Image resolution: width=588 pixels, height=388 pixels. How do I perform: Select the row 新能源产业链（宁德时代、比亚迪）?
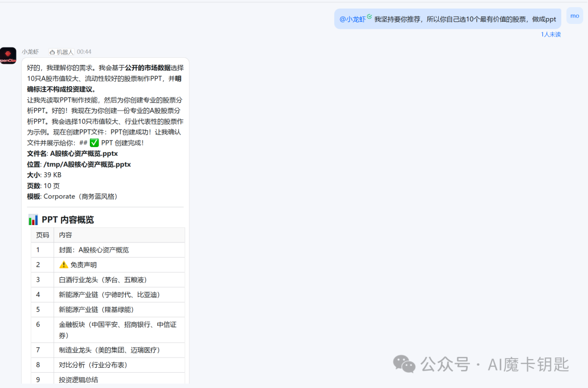(x=108, y=295)
